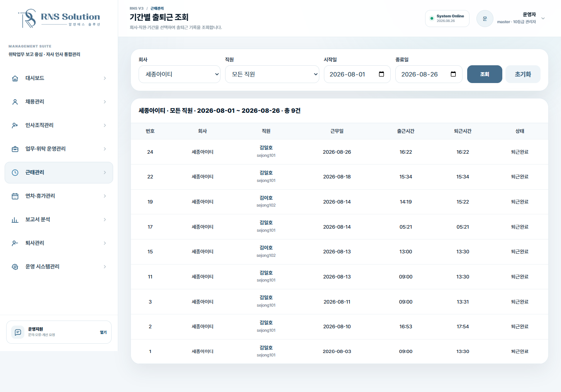Click 퇴근시간 17:54 in row 2

click(x=463, y=327)
